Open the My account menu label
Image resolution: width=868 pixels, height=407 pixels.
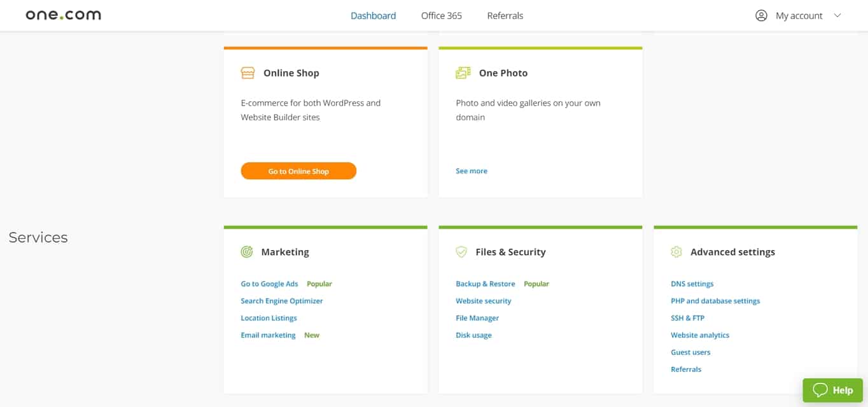click(799, 16)
